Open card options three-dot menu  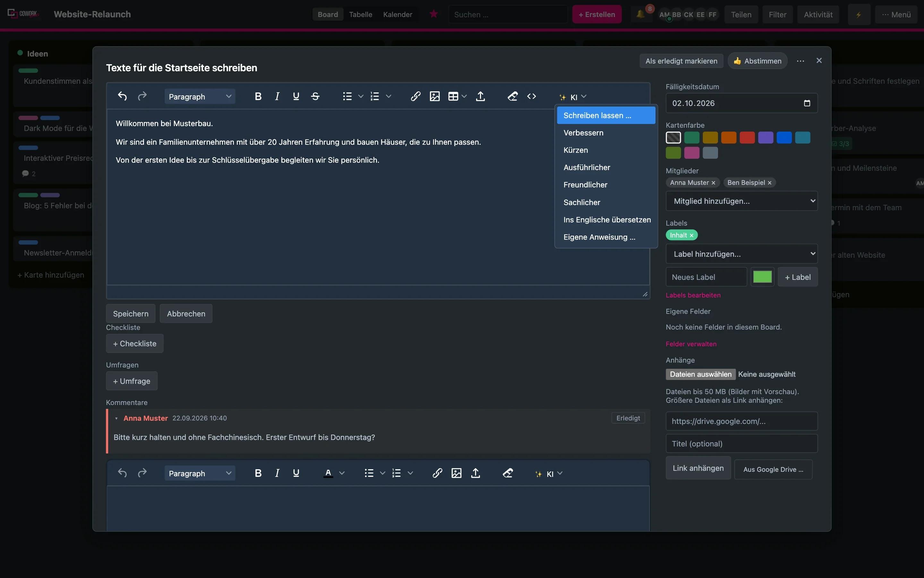pyautogui.click(x=800, y=61)
